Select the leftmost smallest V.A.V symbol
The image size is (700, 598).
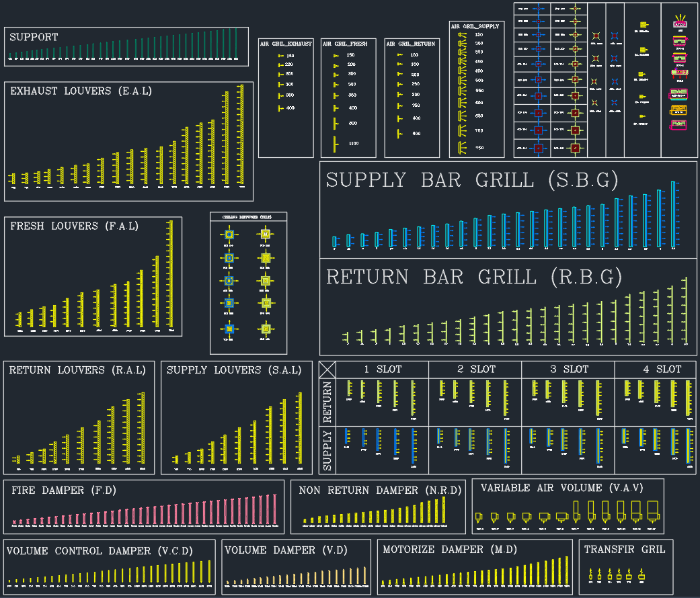coord(479,517)
